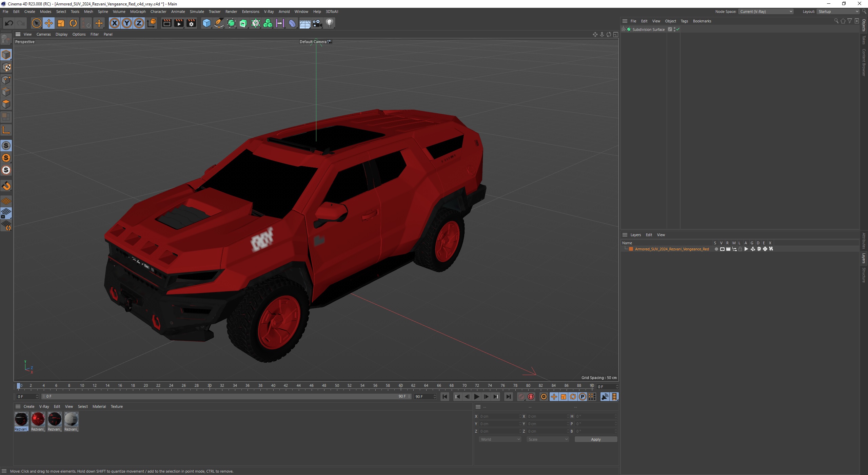Viewport: 868px width, 475px height.
Task: Open Material manager hamburger menu
Action: [x=18, y=406]
